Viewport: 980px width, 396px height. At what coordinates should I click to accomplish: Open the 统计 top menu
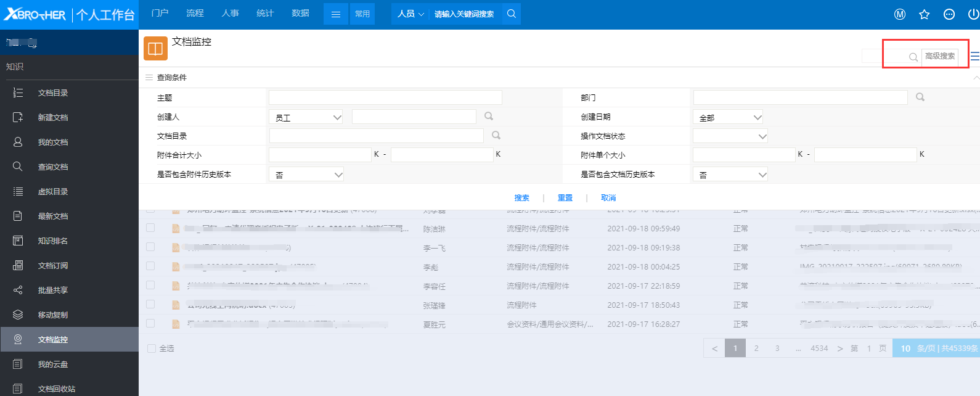pyautogui.click(x=265, y=13)
